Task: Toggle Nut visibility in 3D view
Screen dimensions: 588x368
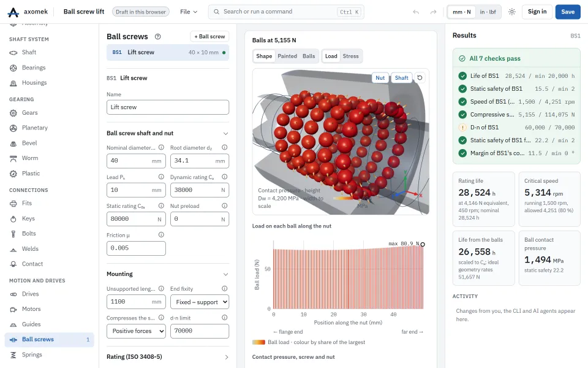Action: pyautogui.click(x=380, y=78)
